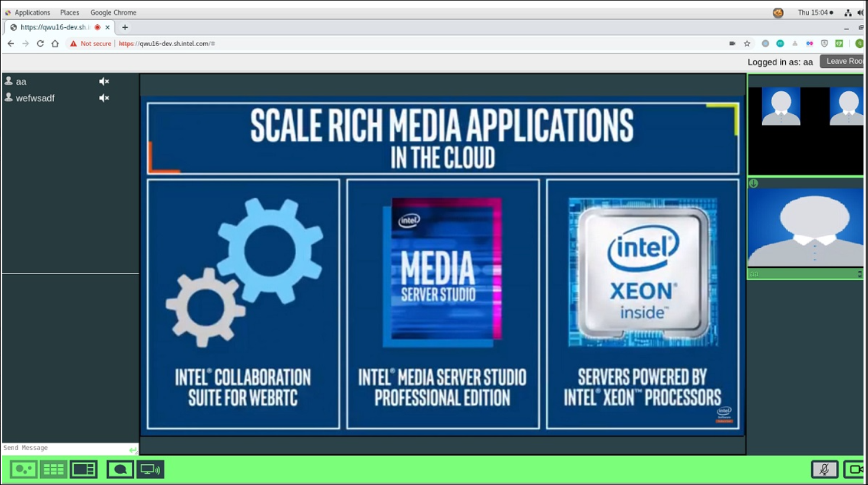
Task: Open the Places menu
Action: [69, 12]
